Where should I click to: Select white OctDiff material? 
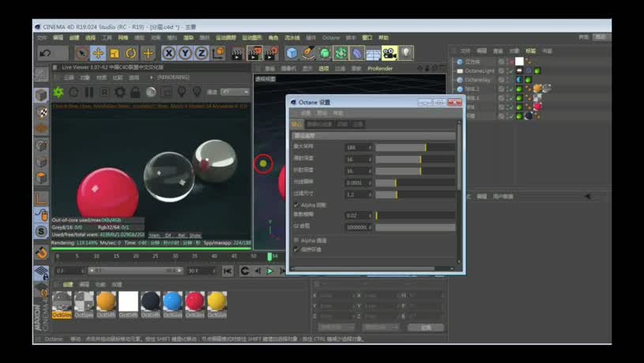(128, 304)
